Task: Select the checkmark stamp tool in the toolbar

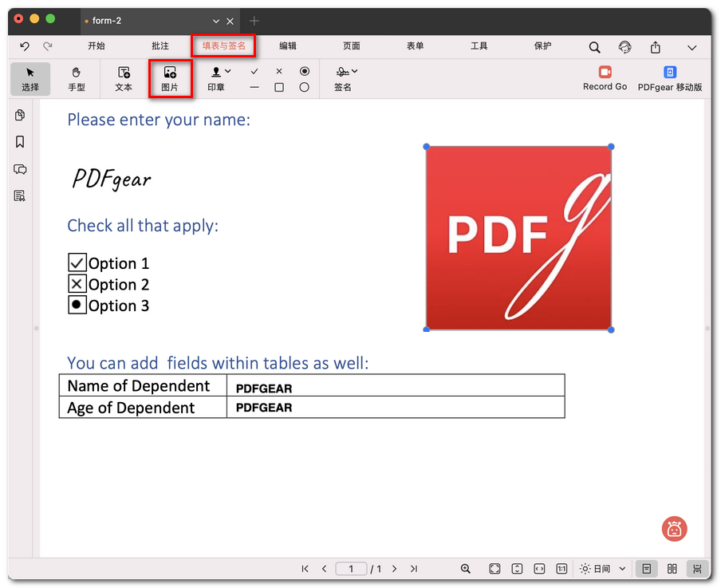Action: [254, 71]
